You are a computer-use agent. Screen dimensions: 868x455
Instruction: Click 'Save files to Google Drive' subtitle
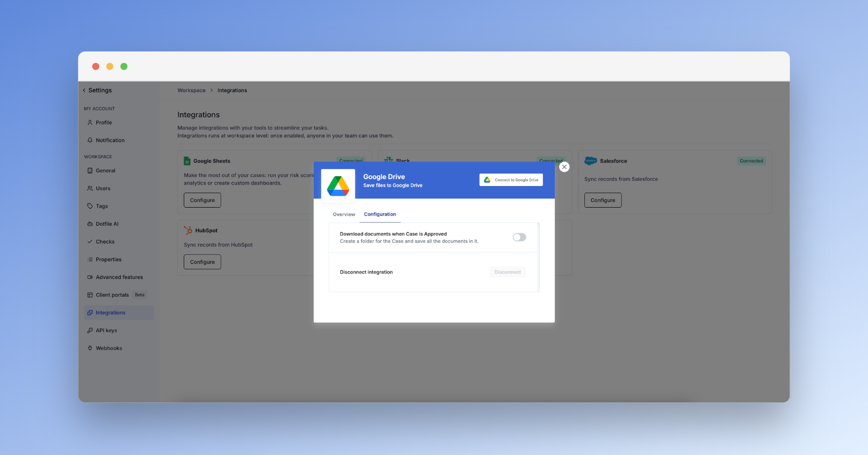click(393, 186)
